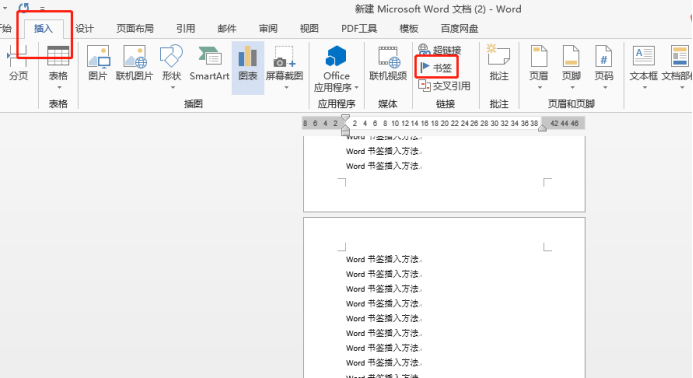Switch to the 审阅 tab
Image resolution: width=693 pixels, height=378 pixels.
[268, 29]
